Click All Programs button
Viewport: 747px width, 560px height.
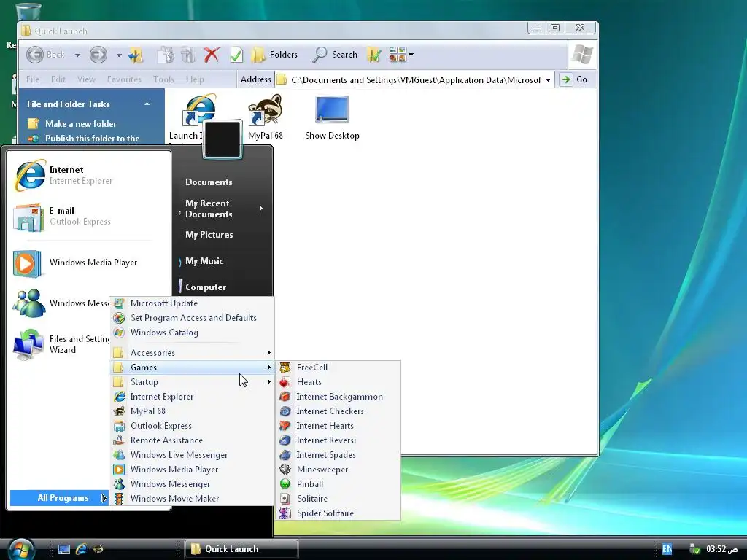point(60,498)
